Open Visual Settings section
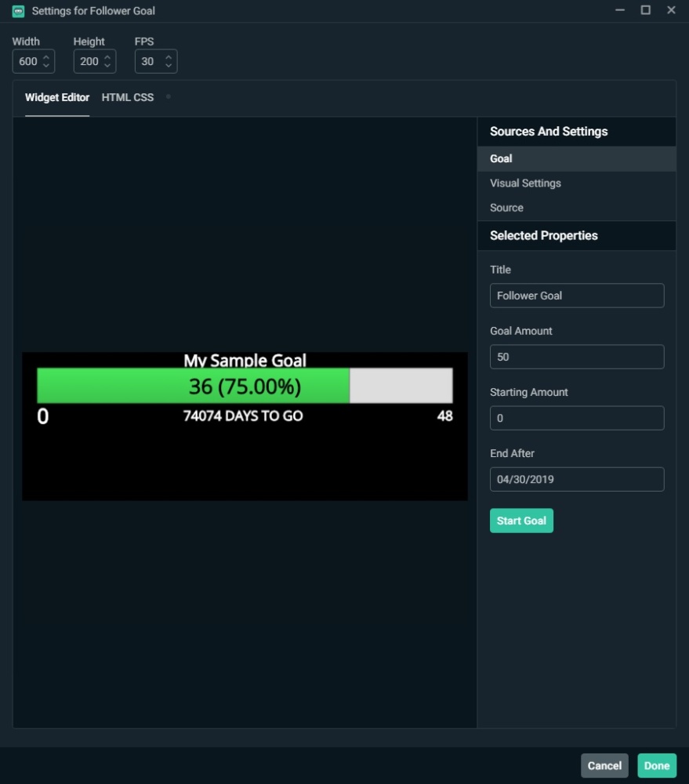Image resolution: width=689 pixels, height=784 pixels. [576, 183]
